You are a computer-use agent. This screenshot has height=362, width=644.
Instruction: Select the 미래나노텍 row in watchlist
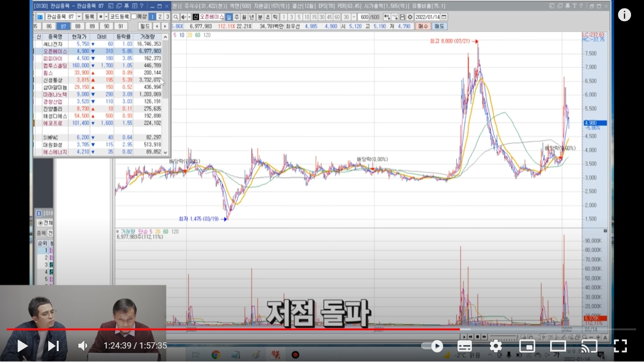point(98,94)
